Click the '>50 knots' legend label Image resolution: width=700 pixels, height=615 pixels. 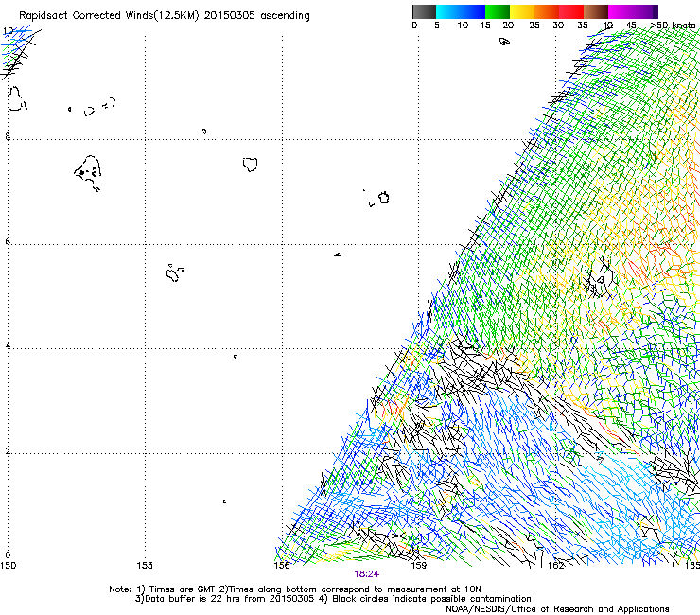[673, 26]
